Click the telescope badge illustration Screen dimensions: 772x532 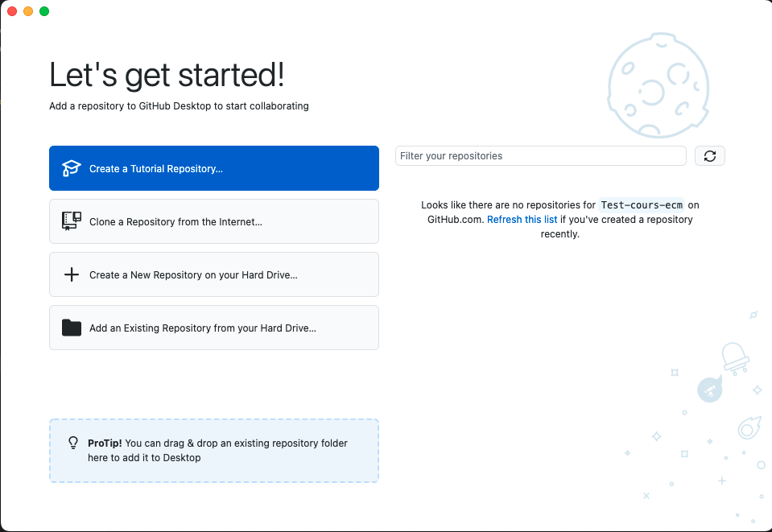[709, 390]
